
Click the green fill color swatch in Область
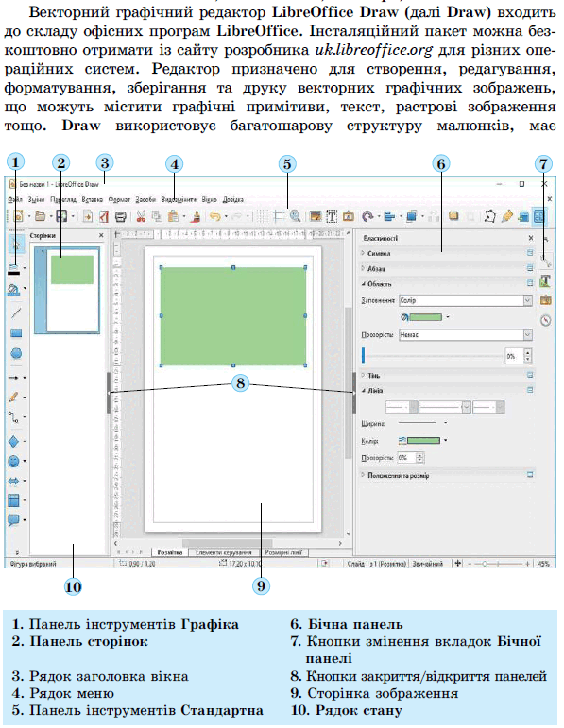pyautogui.click(x=425, y=317)
